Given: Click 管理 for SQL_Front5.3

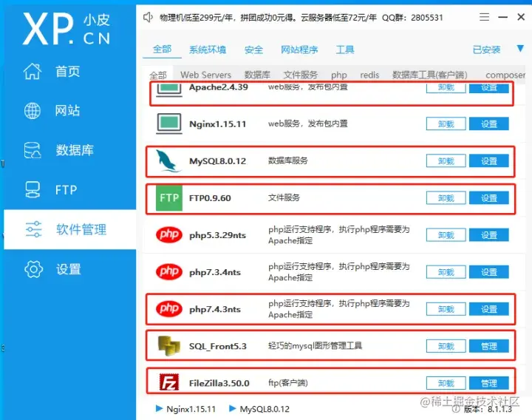Looking at the screenshot, I should pyautogui.click(x=489, y=346).
